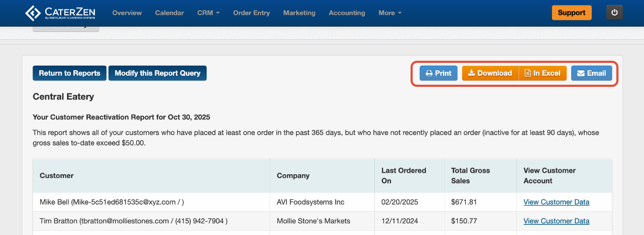Select the Tim Bratton customer cell
The height and width of the screenshot is (235, 644).
(x=152, y=221)
